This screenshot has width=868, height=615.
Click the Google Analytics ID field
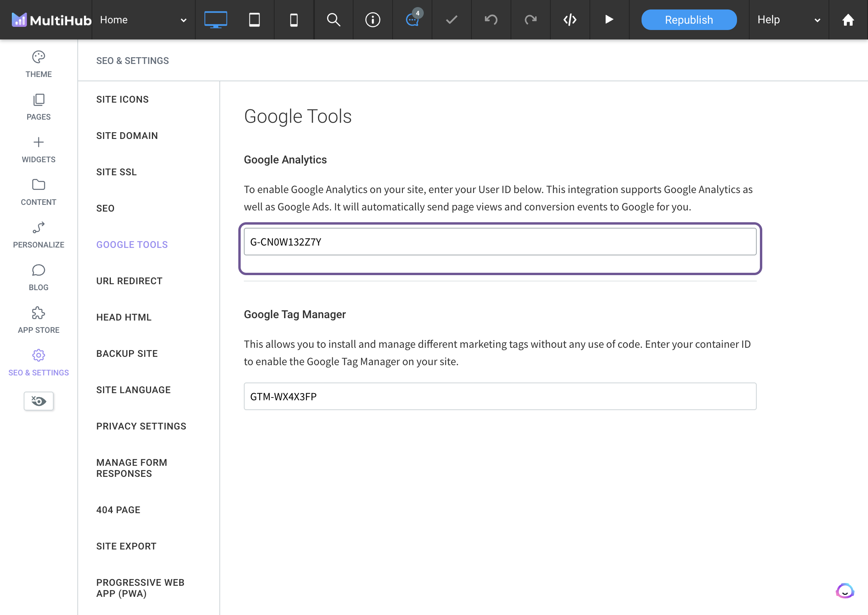[500, 242]
